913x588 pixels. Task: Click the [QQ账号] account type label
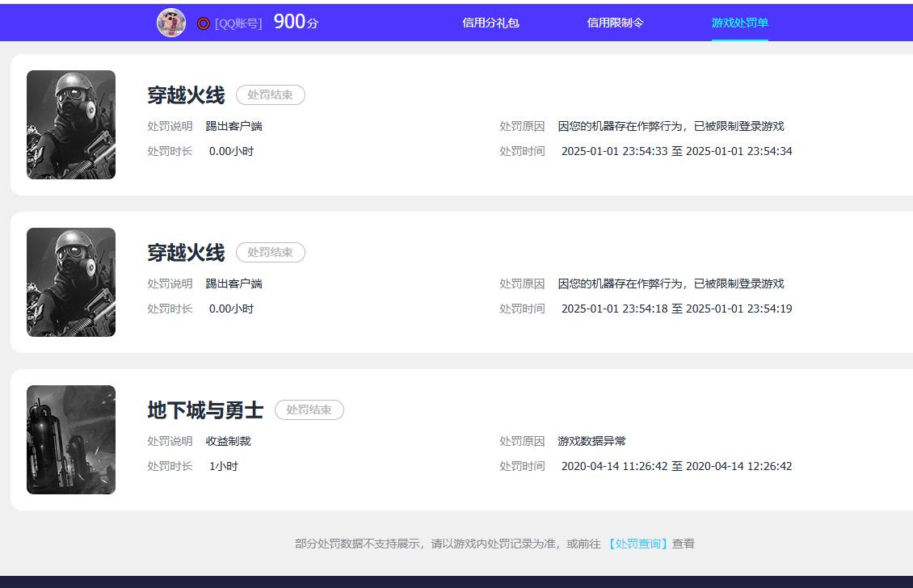tap(238, 23)
